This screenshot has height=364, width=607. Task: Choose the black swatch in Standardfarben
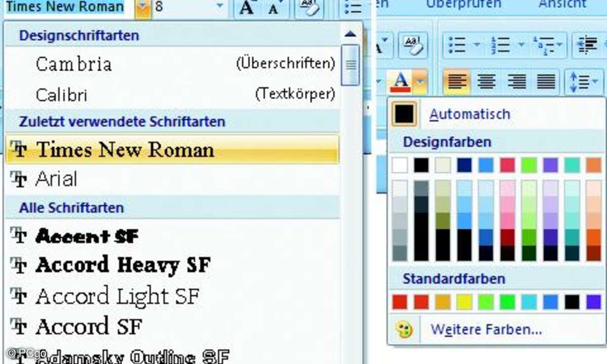572,302
